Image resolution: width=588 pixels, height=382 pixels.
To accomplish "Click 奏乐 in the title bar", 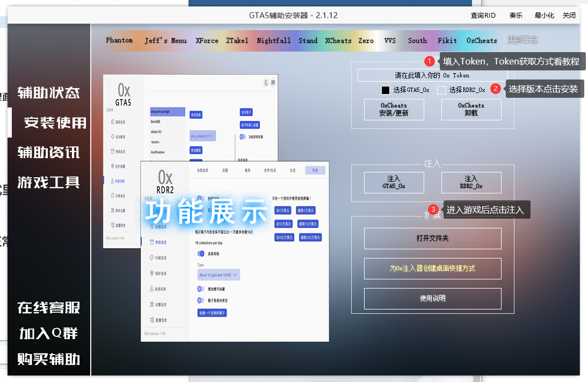I will (x=516, y=16).
